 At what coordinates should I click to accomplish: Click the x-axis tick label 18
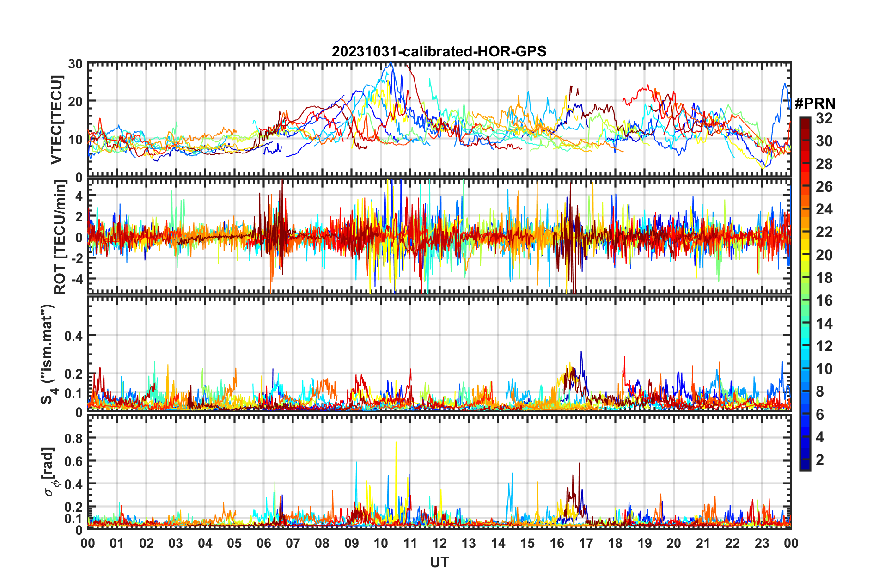[615, 543]
